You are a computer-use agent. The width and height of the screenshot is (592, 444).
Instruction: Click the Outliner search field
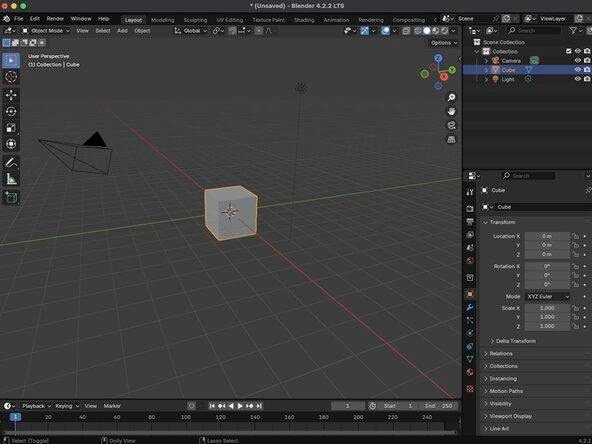pos(533,31)
